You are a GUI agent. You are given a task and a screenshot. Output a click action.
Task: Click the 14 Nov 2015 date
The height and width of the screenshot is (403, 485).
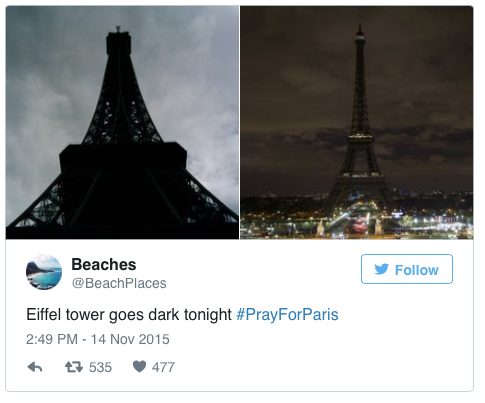point(130,339)
